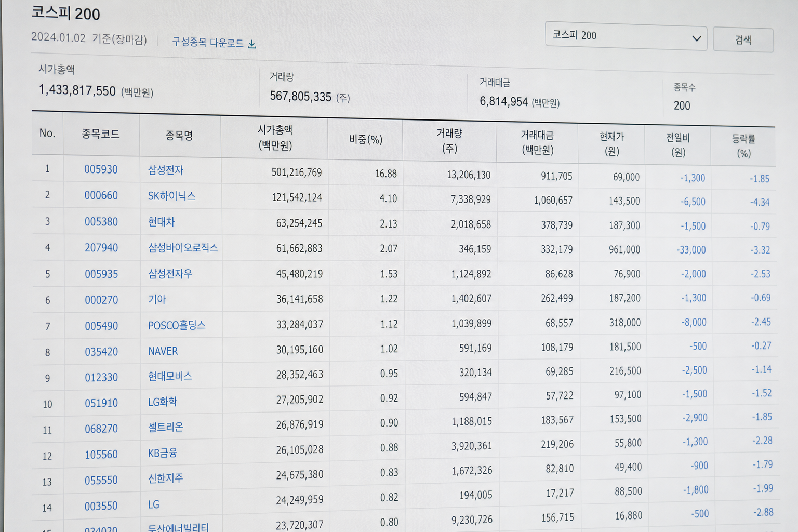
Task: Open the 삼성바이오로직스 stock link
Action: tap(183, 248)
